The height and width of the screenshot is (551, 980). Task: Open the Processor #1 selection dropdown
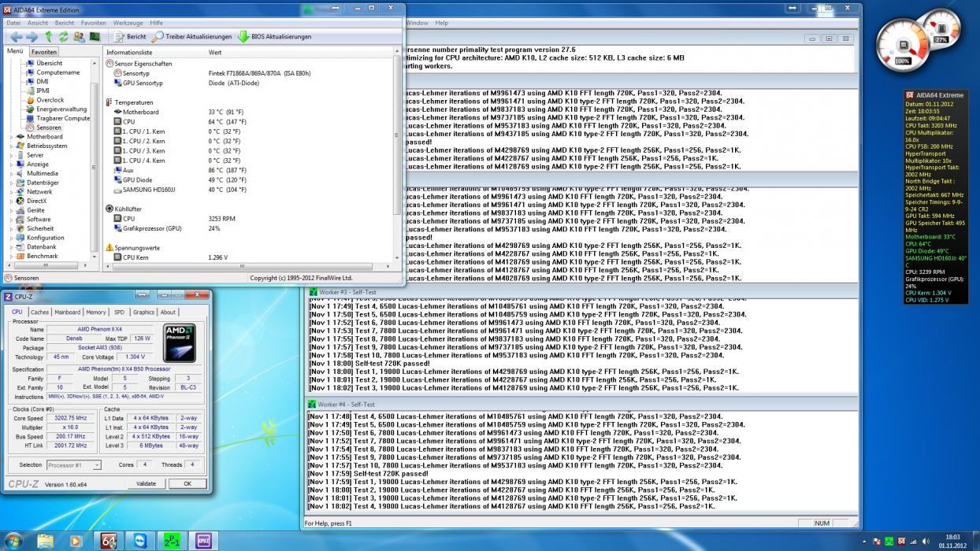73,465
